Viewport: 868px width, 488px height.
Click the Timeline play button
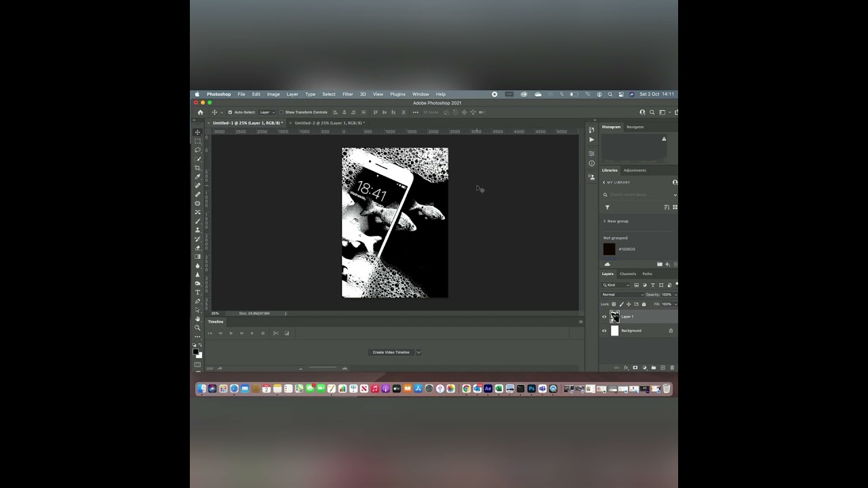point(231,333)
